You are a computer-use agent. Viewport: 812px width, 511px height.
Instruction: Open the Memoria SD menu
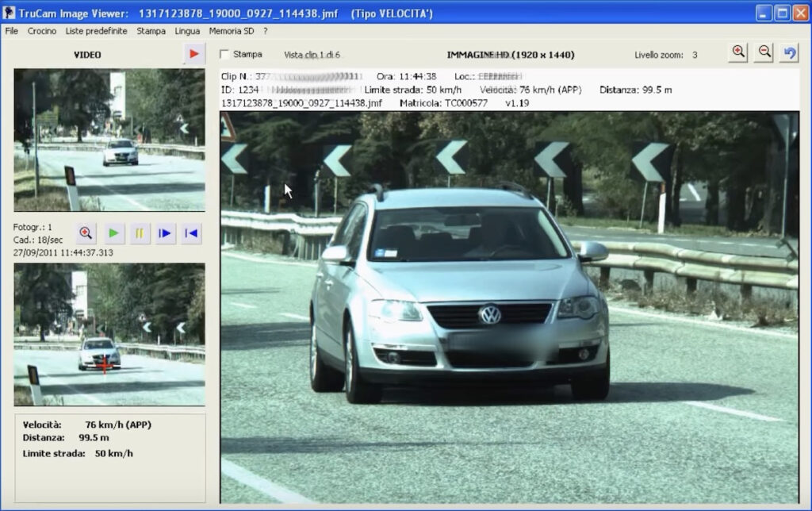(231, 31)
